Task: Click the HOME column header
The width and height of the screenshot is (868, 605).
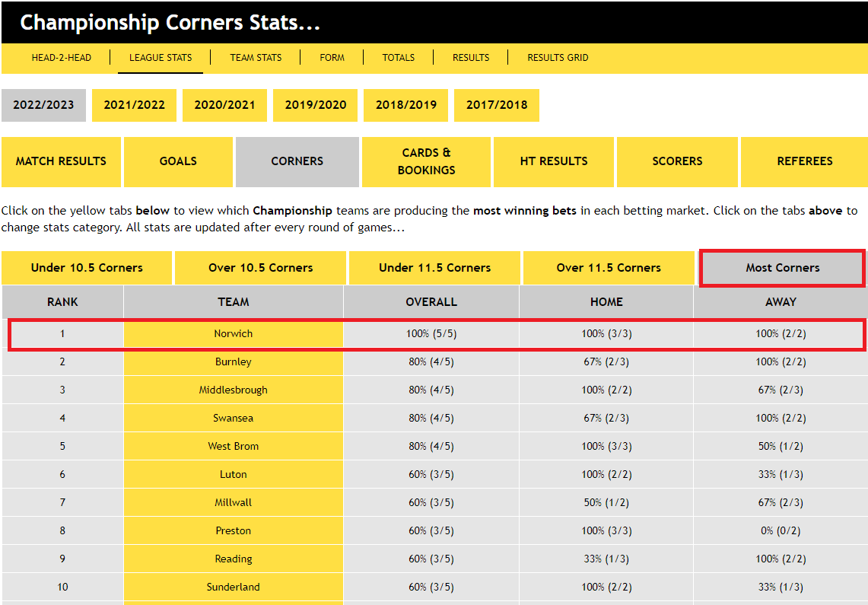Action: [606, 302]
